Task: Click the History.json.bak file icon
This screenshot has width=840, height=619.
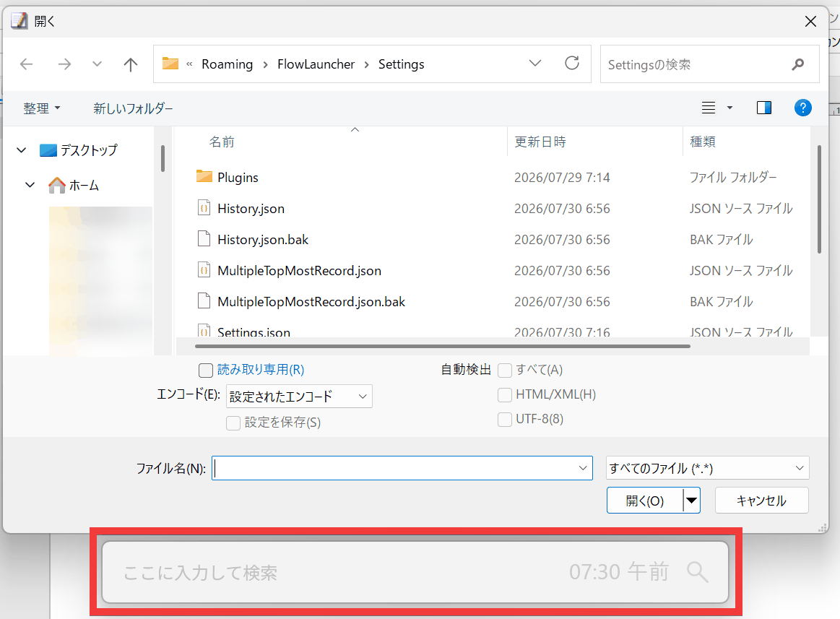Action: pos(204,239)
